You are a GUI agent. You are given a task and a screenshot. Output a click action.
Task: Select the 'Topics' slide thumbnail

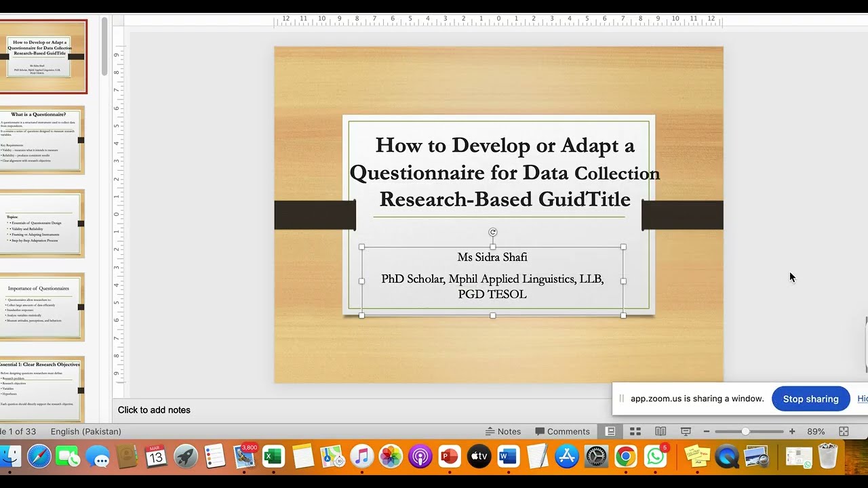(42, 224)
